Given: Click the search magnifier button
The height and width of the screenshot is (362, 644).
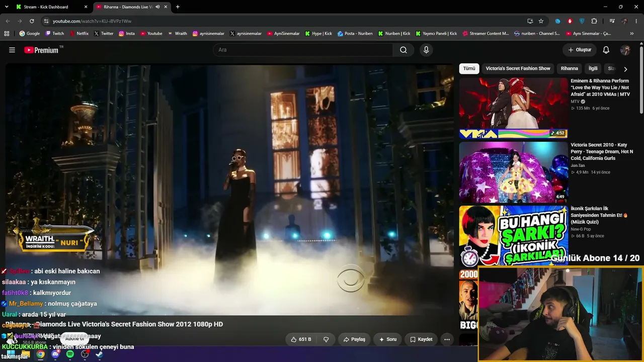Looking at the screenshot, I should click(x=404, y=50).
